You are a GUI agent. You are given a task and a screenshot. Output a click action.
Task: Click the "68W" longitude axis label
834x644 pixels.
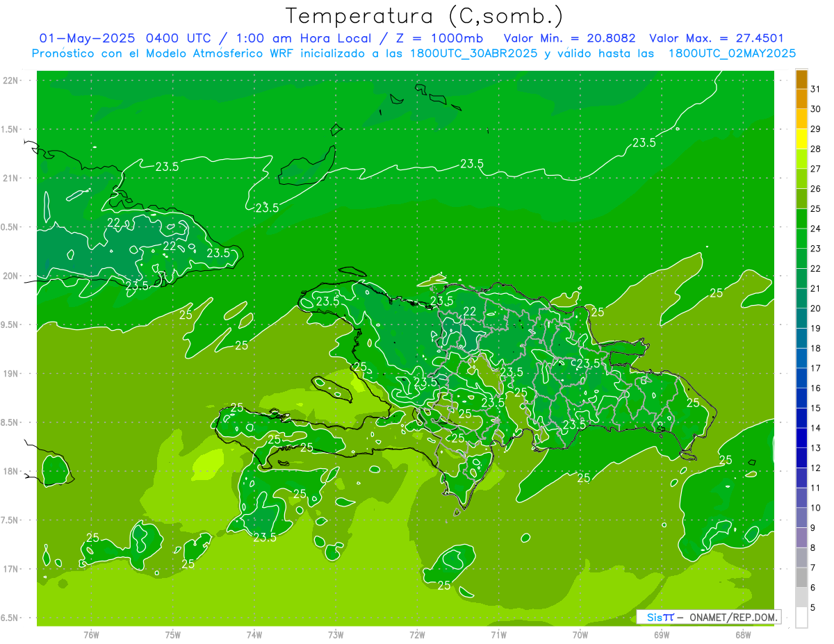743,634
